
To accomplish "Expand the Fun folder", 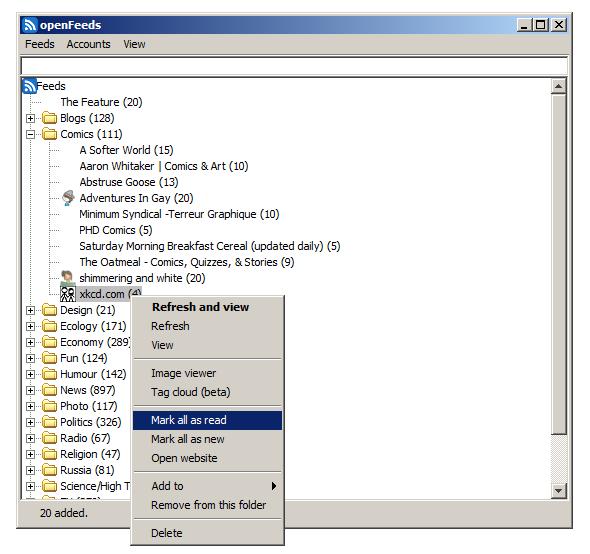I will 30,358.
